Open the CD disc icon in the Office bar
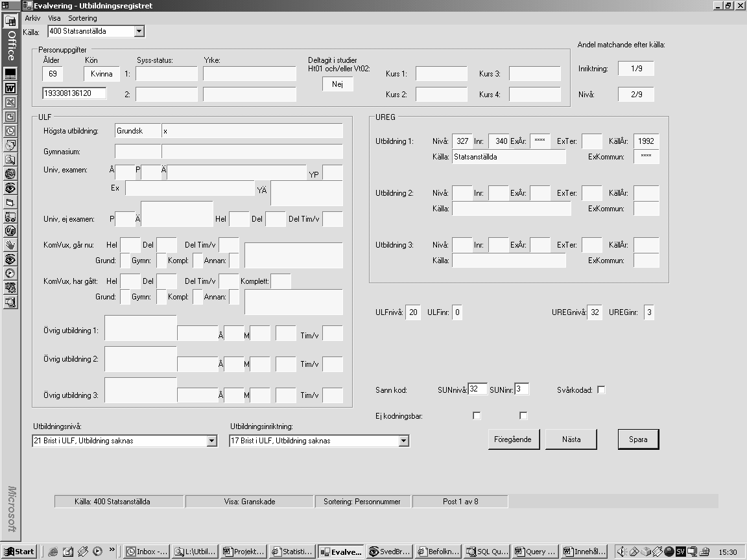Image resolution: width=747 pixels, height=560 pixels. [x=10, y=145]
